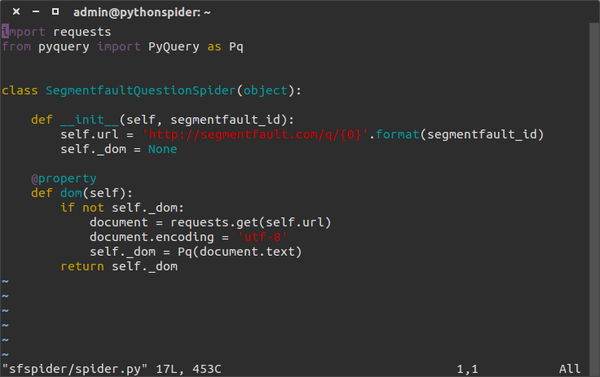Click the None value on self._dom line
This screenshot has height=377, width=600.
click(163, 149)
